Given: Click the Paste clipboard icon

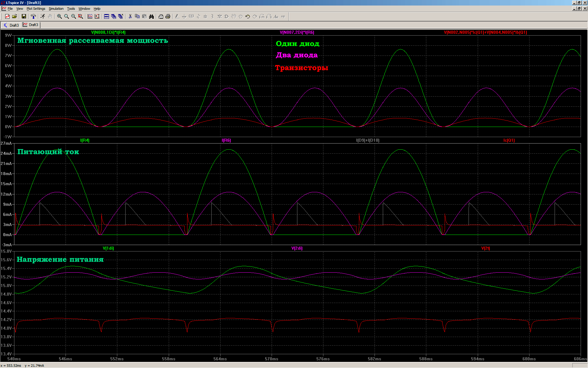Looking at the screenshot, I should 144,17.
